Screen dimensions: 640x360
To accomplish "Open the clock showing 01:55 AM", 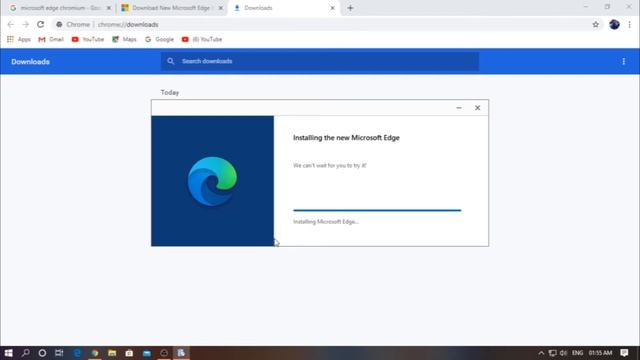I will pyautogui.click(x=600, y=353).
